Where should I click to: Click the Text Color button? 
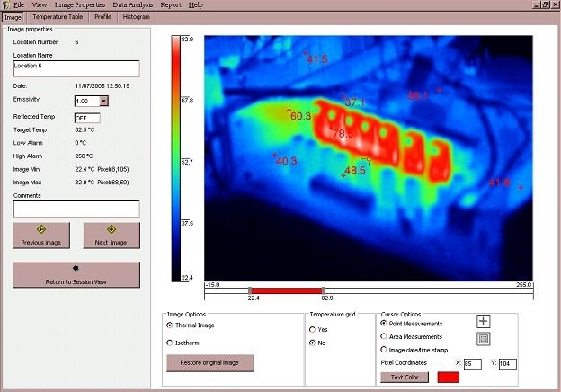405,377
